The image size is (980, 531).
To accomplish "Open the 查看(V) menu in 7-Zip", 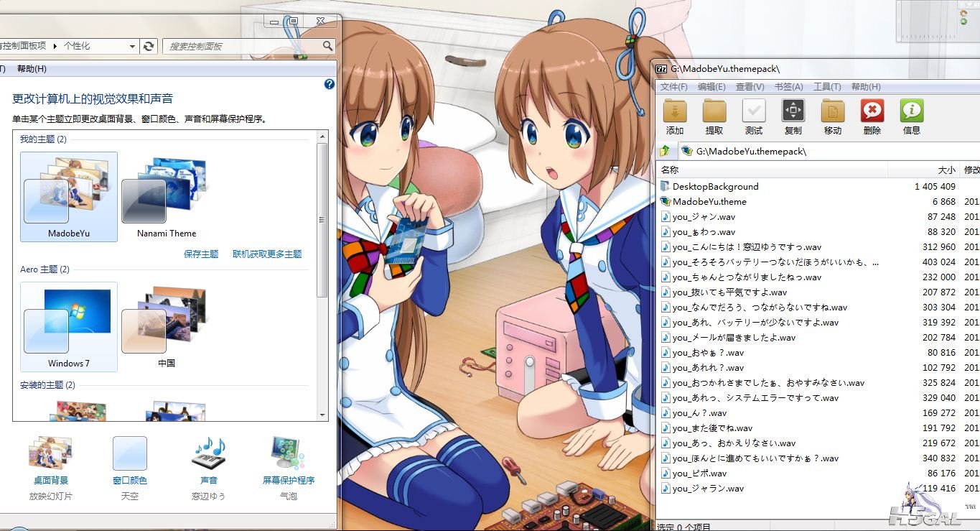I will (x=750, y=86).
